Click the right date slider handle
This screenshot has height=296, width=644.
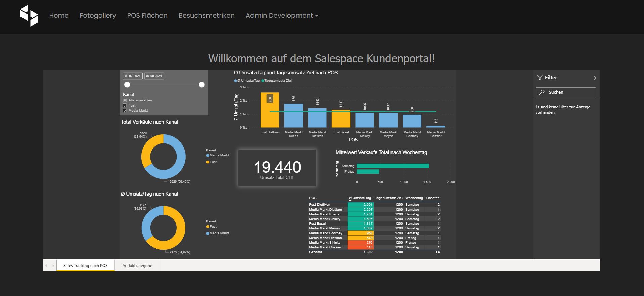coord(202,85)
